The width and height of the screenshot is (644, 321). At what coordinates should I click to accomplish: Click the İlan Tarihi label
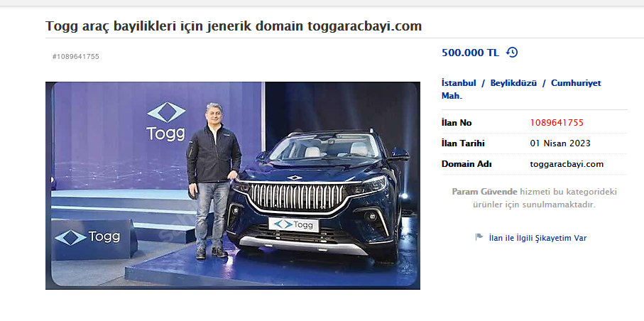(x=463, y=143)
